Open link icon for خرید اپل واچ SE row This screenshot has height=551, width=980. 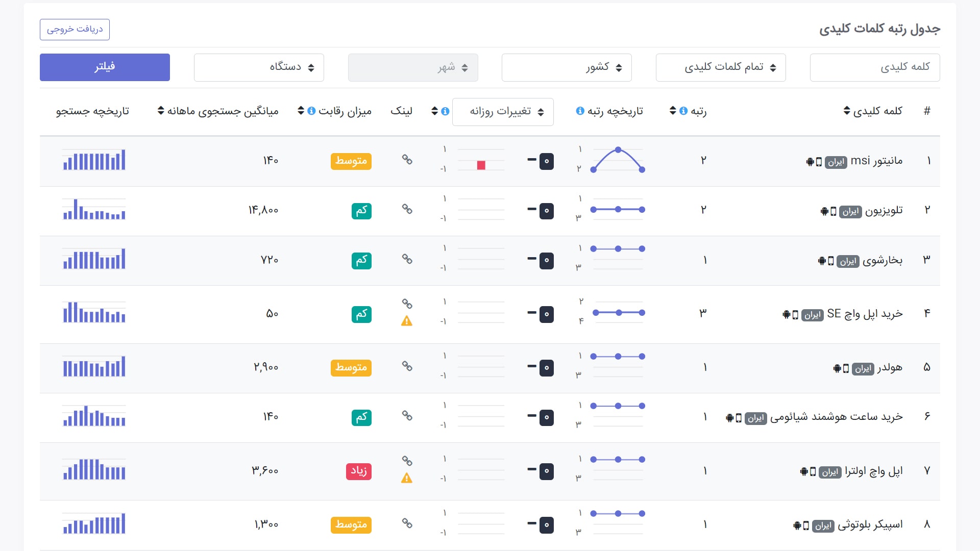tap(407, 304)
